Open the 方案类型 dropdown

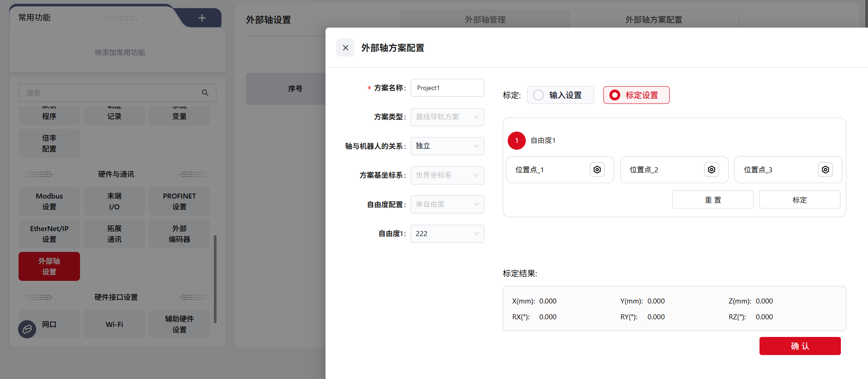click(447, 117)
